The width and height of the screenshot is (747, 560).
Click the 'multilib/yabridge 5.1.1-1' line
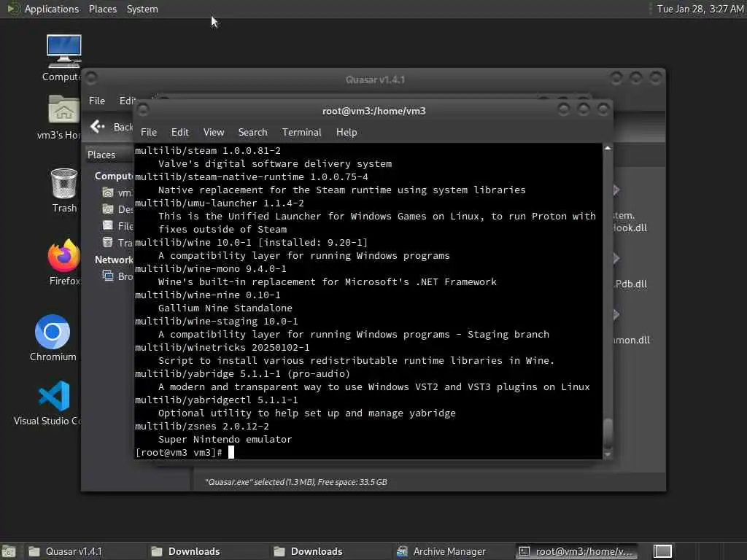coord(242,374)
